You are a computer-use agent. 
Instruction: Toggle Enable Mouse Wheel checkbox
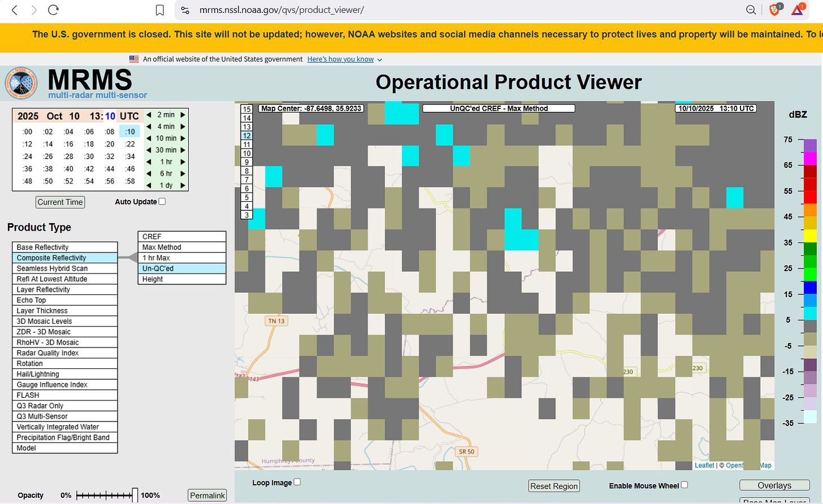(685, 485)
